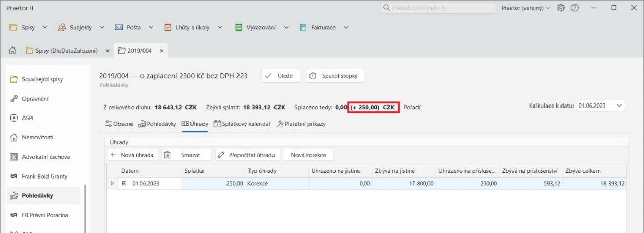Click the Smazat button
The image size is (644, 233).
[185, 155]
